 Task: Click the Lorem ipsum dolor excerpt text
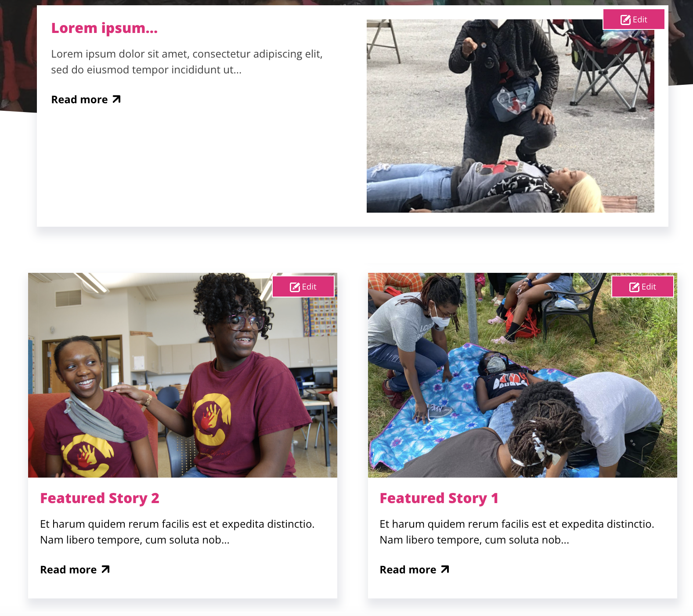coord(187,62)
